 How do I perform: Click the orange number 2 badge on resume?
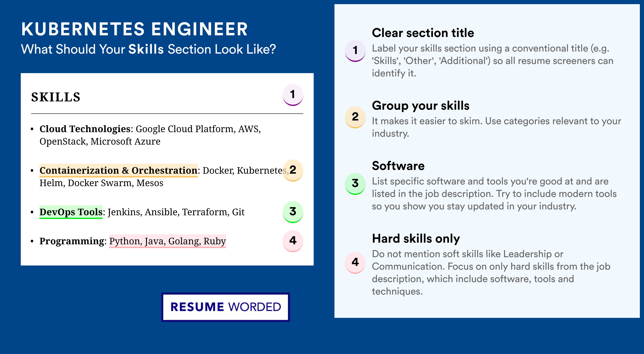293,170
